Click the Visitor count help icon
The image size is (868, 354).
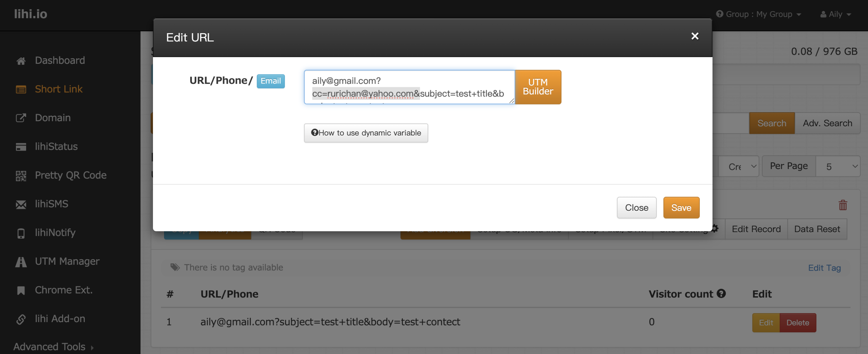(721, 294)
